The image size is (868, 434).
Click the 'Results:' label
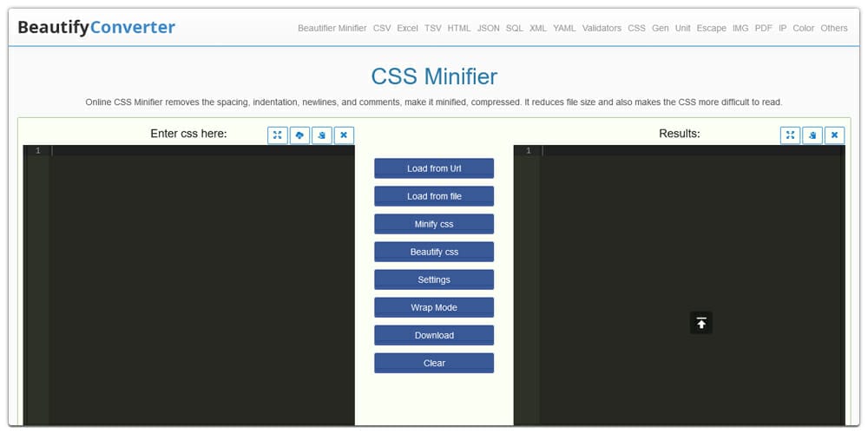pyautogui.click(x=680, y=134)
